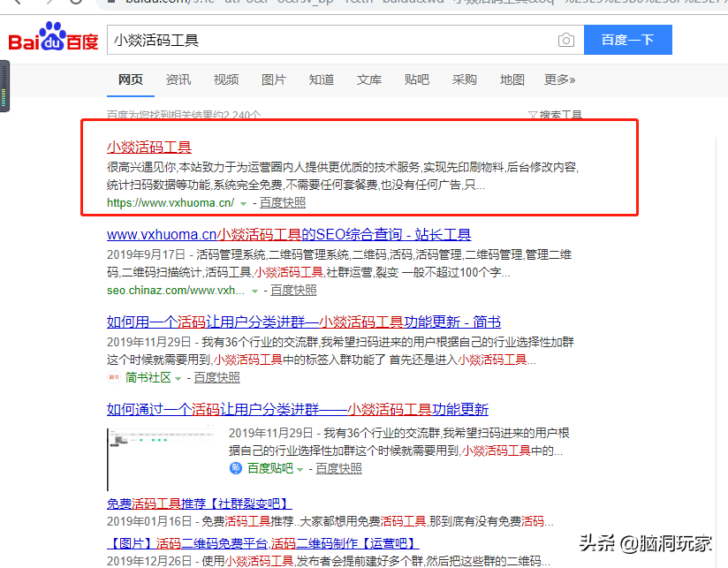Click the 百度贴吧 source link
The image size is (728, 568).
click(270, 469)
